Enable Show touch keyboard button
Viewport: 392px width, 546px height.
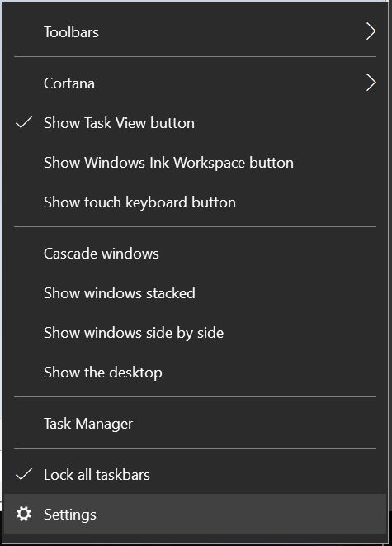pyautogui.click(x=195, y=202)
